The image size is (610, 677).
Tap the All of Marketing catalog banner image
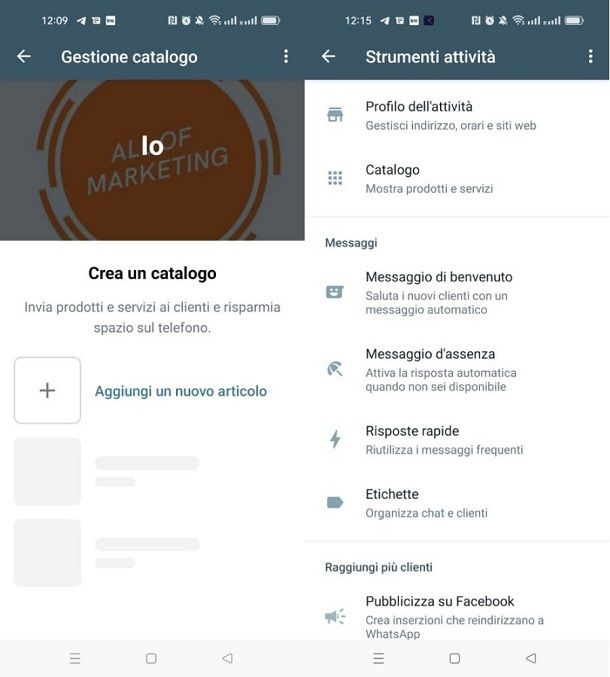152,160
